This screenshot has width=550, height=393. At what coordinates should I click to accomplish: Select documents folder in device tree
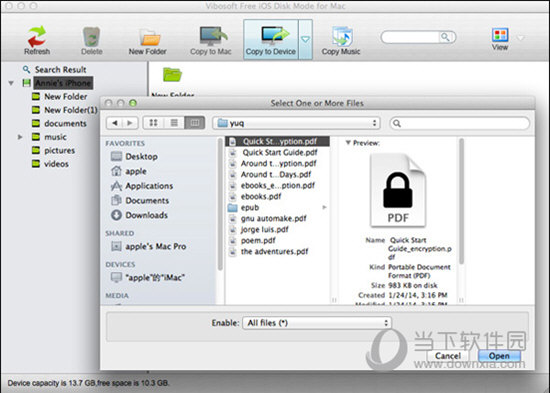65,124
